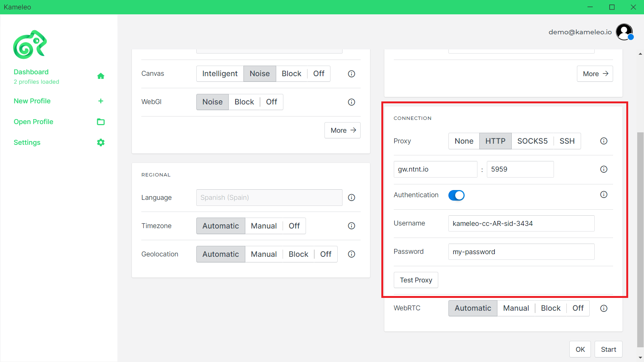Click the Dashboard home icon
The width and height of the screenshot is (644, 362).
click(101, 76)
